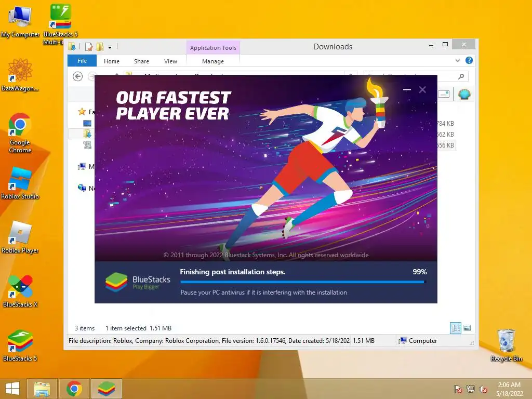Launch BlueStacks X from the desktop
Screen dimensions: 532x399
click(x=20, y=291)
